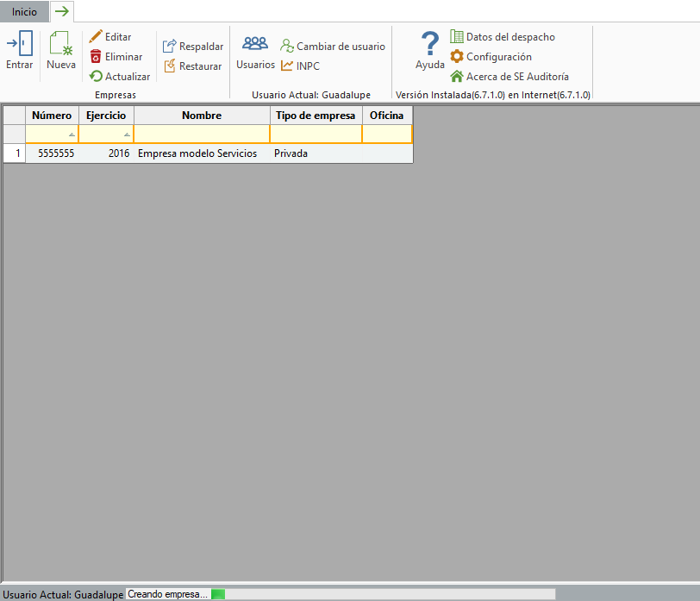Viewport: 700px width, 601px height.
Task: Click the Editar pencil icon
Action: coord(96,37)
